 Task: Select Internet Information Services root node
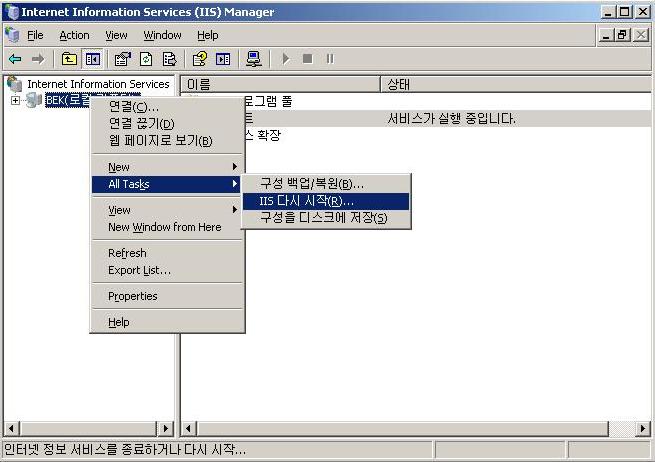click(x=98, y=84)
